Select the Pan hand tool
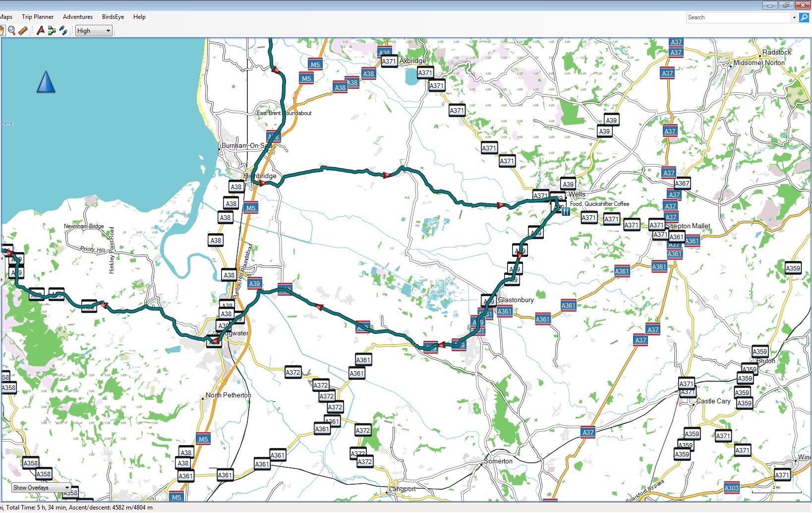The height and width of the screenshot is (513, 812). tap(2, 31)
